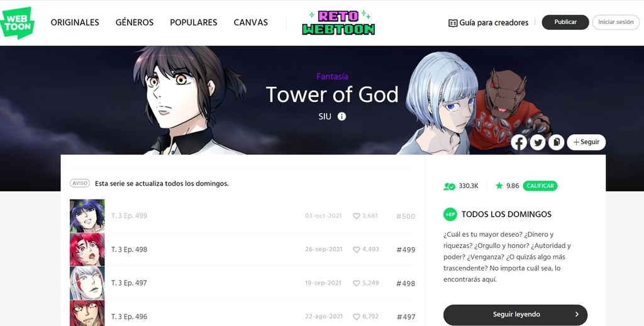The width and height of the screenshot is (644, 326).
Task: Click the subscribers count icon
Action: 449,186
